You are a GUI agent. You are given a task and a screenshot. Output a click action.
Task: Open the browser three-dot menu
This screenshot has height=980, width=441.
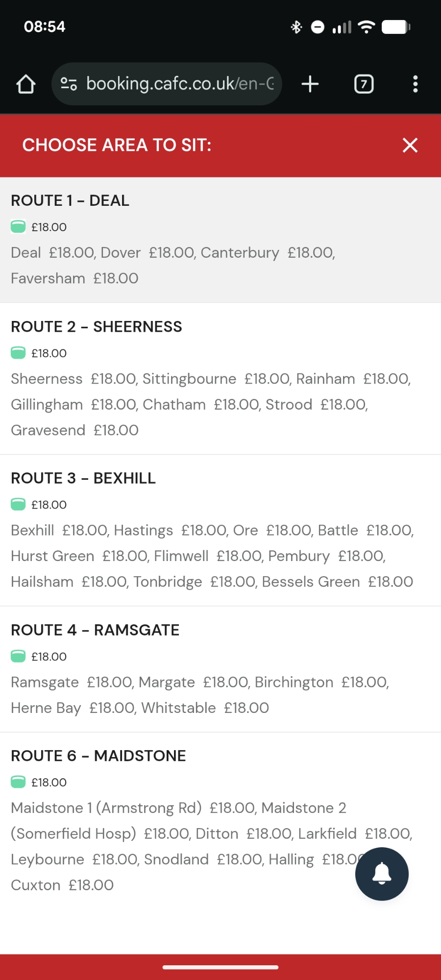click(x=415, y=84)
